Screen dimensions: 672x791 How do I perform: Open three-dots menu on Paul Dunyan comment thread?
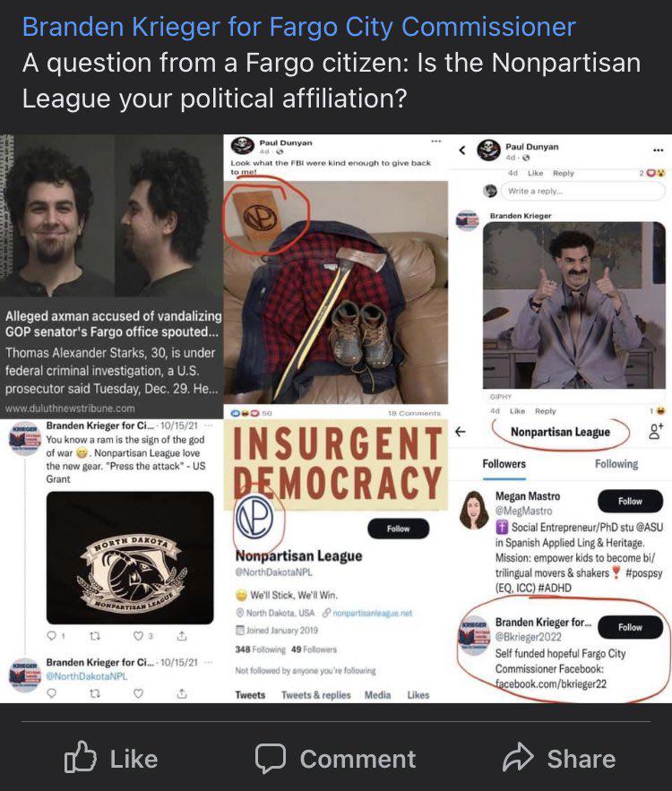click(658, 150)
